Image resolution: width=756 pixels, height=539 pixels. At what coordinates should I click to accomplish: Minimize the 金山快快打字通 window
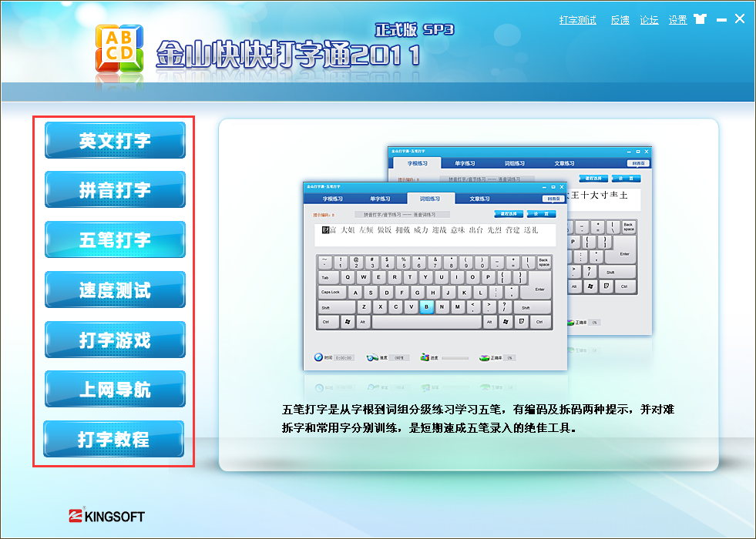click(x=721, y=20)
